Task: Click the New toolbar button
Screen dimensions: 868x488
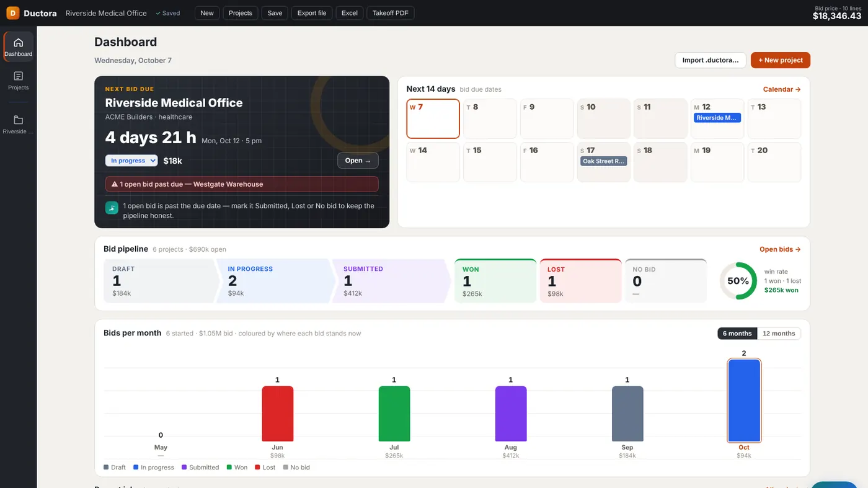Action: [207, 13]
